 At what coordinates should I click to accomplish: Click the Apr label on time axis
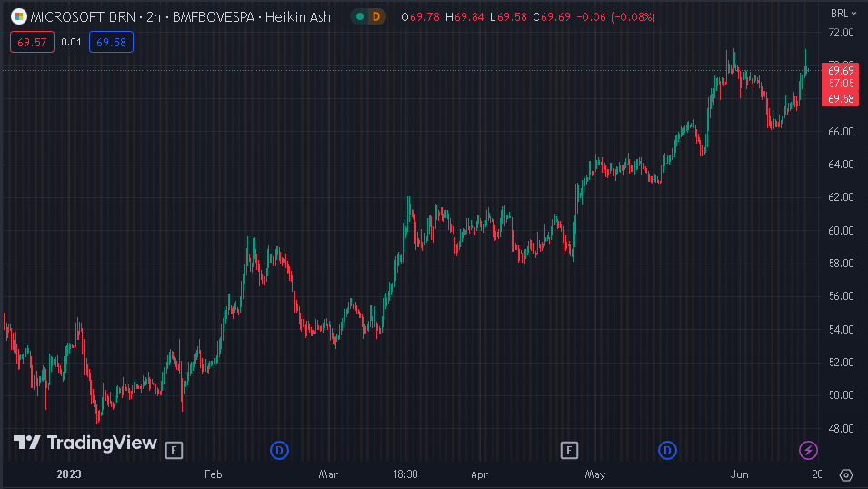coord(479,474)
